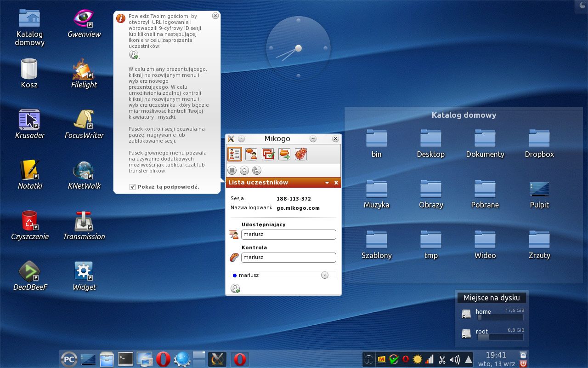Invite participants with the add-user icon

(x=235, y=289)
